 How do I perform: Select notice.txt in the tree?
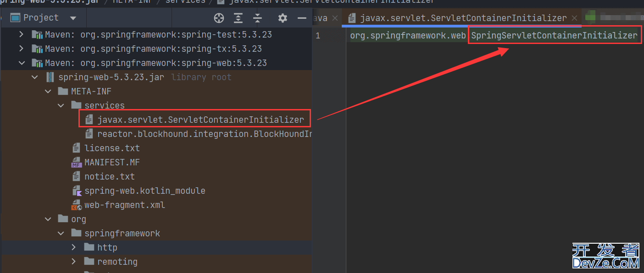click(x=110, y=176)
